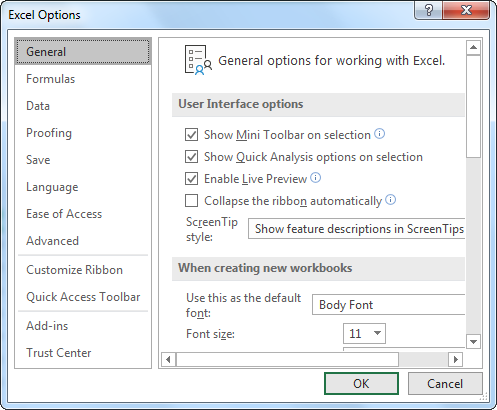Open the ScreenTip style dropdown
The width and height of the screenshot is (497, 410).
[x=356, y=229]
